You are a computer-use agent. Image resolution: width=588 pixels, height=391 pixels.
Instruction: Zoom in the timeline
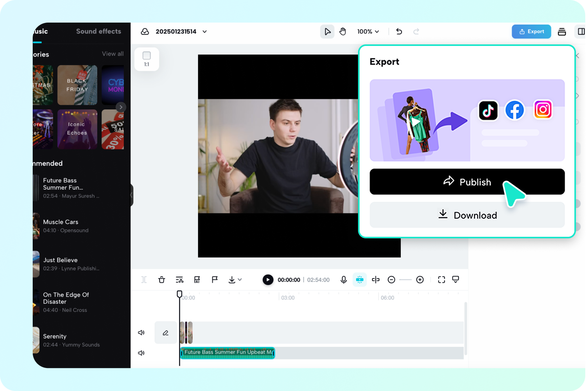coord(420,280)
